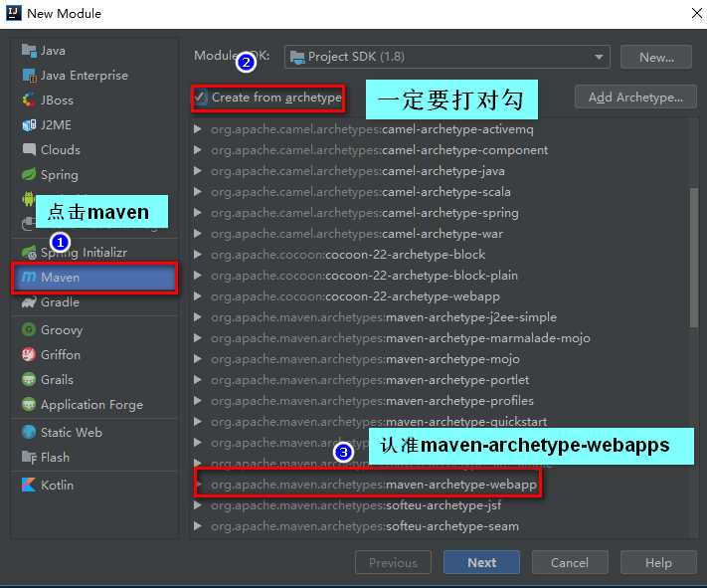This screenshot has width=707, height=588.
Task: Click the Grails icon
Action: click(29, 379)
